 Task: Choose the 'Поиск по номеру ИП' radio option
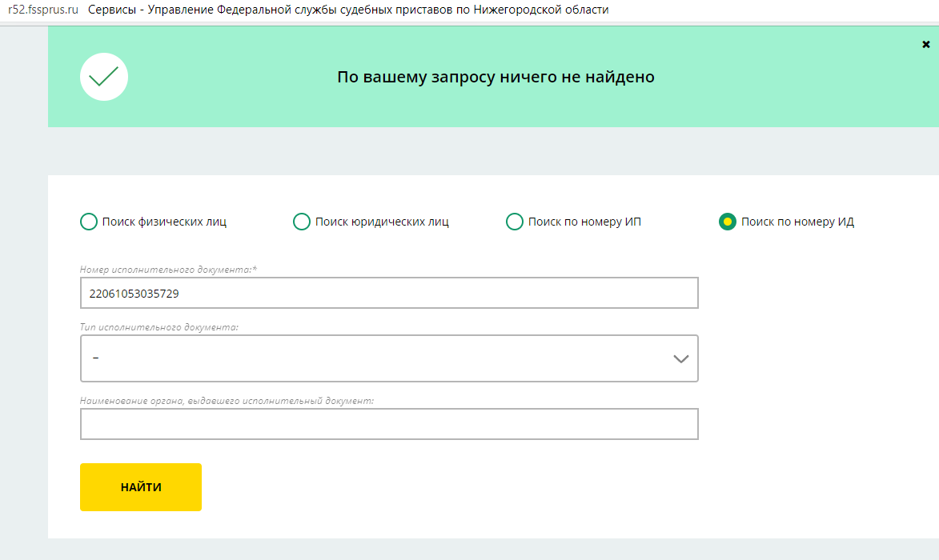tap(515, 222)
